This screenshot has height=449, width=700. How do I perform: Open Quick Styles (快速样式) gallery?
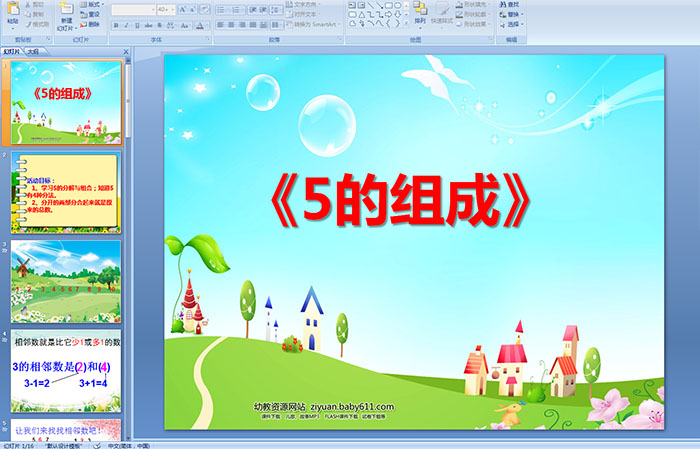tap(442, 13)
